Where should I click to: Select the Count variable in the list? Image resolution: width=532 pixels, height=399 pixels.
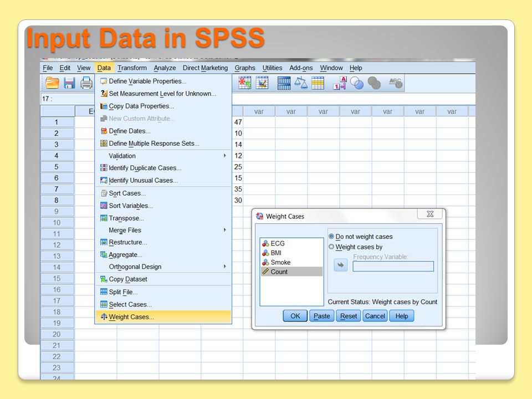point(291,272)
